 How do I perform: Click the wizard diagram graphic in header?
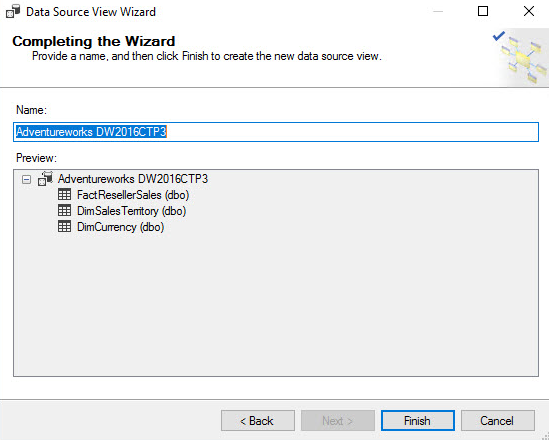(x=520, y=58)
